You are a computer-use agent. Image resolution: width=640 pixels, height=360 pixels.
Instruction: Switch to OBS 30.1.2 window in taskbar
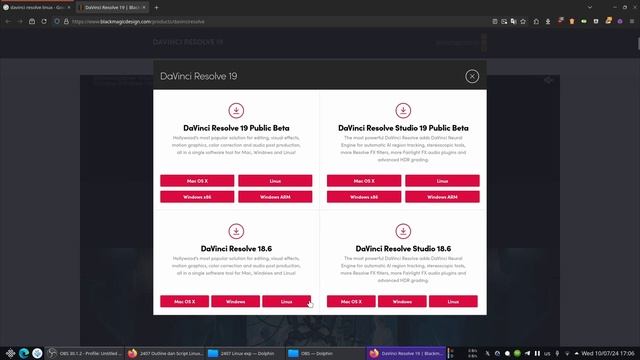click(84, 353)
